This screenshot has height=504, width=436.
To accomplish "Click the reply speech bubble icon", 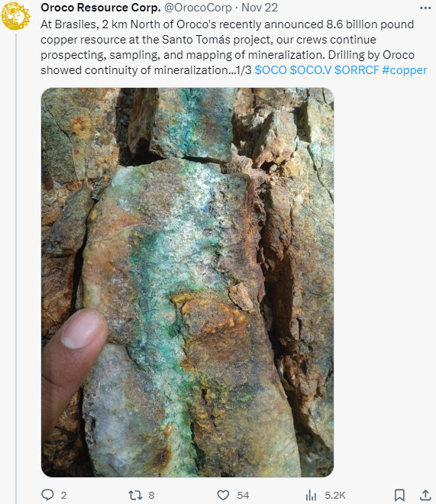I will tap(48, 495).
